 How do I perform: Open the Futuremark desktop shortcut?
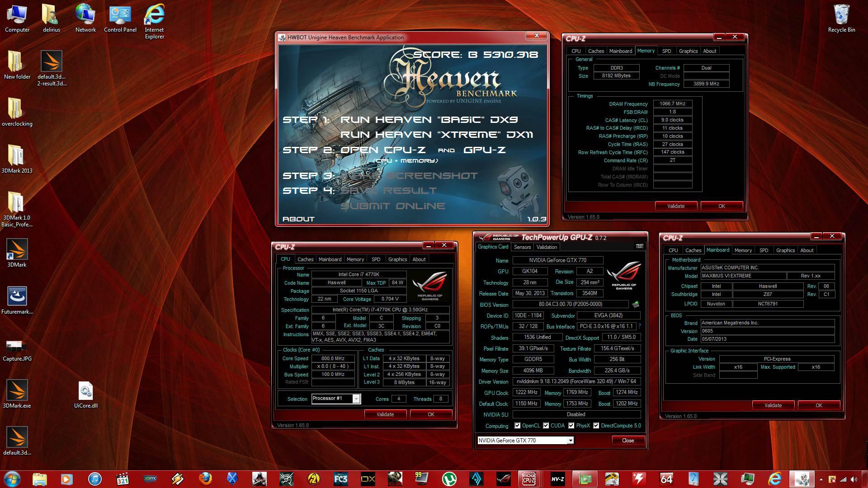pos(17,300)
